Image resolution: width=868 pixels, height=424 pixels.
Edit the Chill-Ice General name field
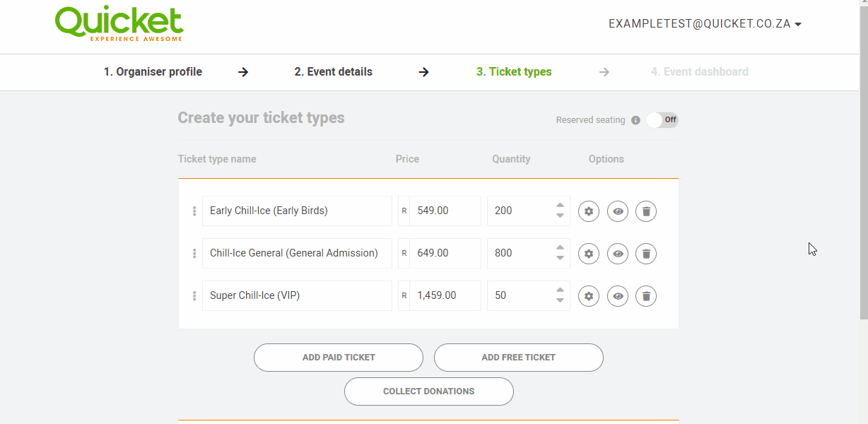click(297, 253)
